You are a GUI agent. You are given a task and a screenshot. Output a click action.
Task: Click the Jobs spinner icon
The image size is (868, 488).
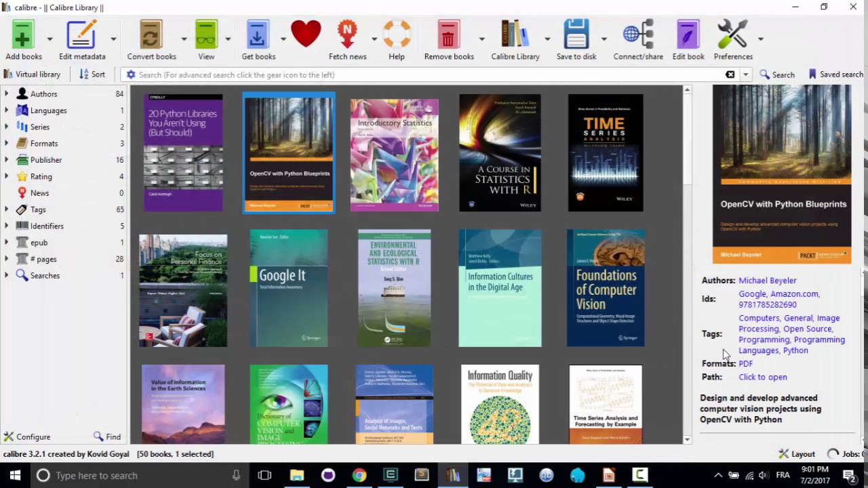tap(833, 454)
